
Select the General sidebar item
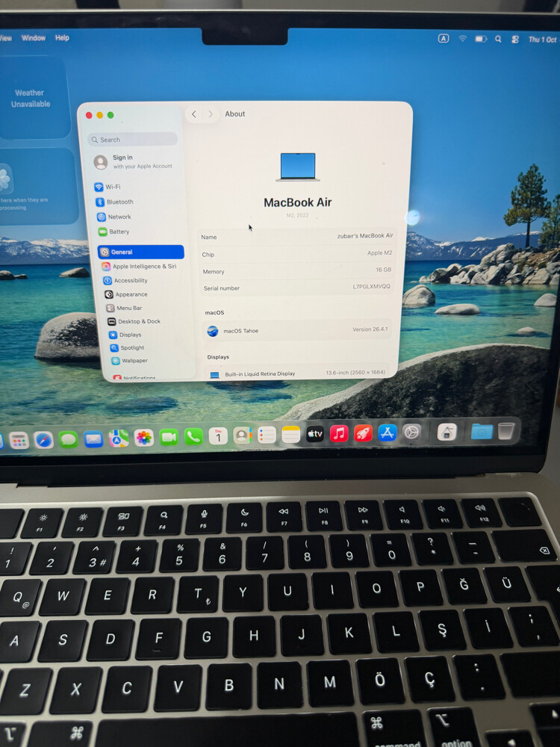[141, 252]
